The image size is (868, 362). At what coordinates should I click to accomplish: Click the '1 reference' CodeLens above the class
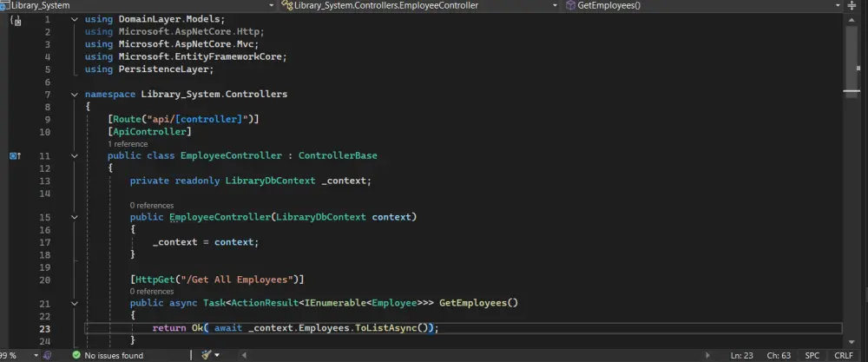point(128,144)
